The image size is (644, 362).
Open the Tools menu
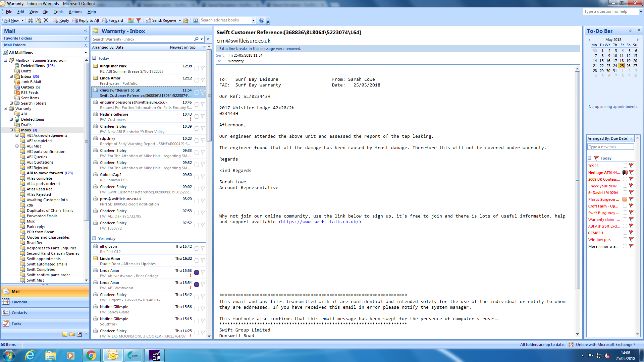(x=58, y=12)
